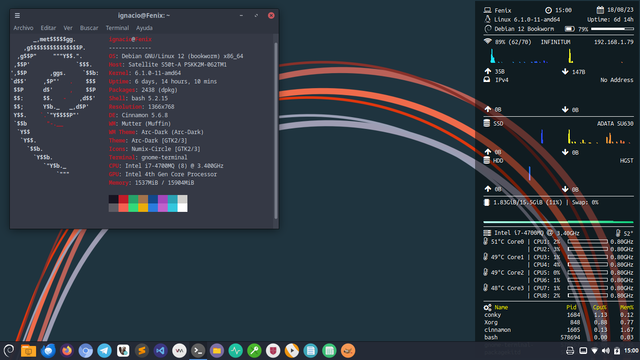Launch Sublime Text from the panel
Image resolution: width=640 pixels, height=360 pixels.
point(142,351)
